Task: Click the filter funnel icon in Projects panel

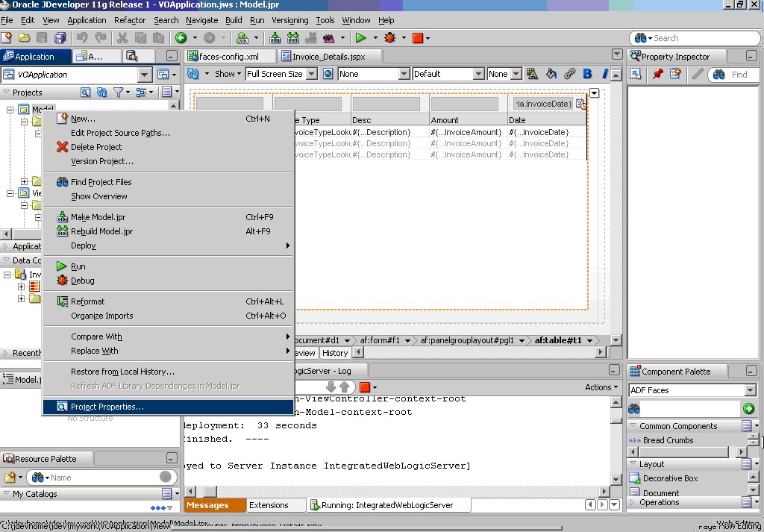Action: pyautogui.click(x=118, y=92)
